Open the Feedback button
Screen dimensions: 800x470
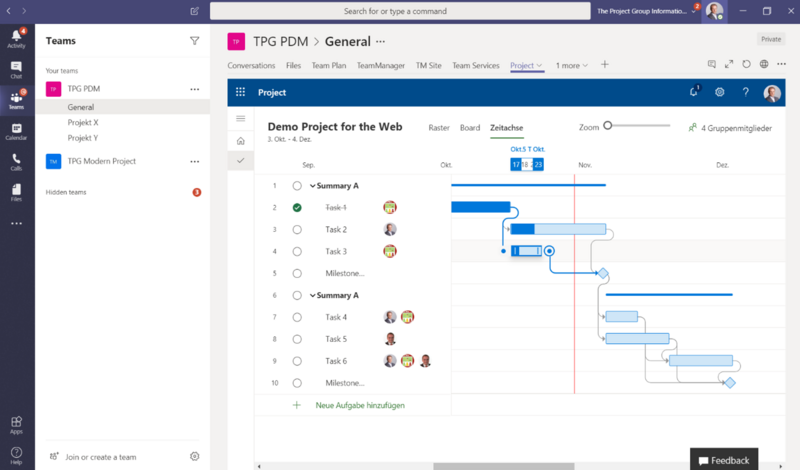coord(724,460)
